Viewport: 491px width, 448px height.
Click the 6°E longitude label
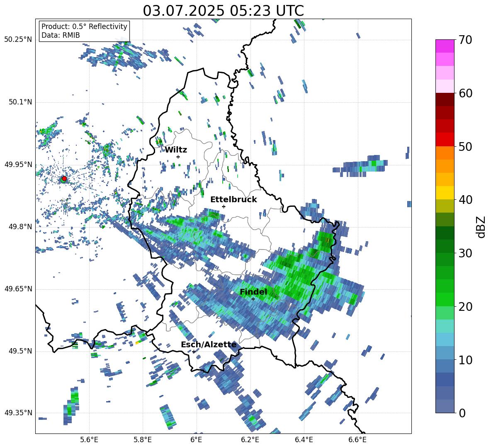tap(196, 440)
